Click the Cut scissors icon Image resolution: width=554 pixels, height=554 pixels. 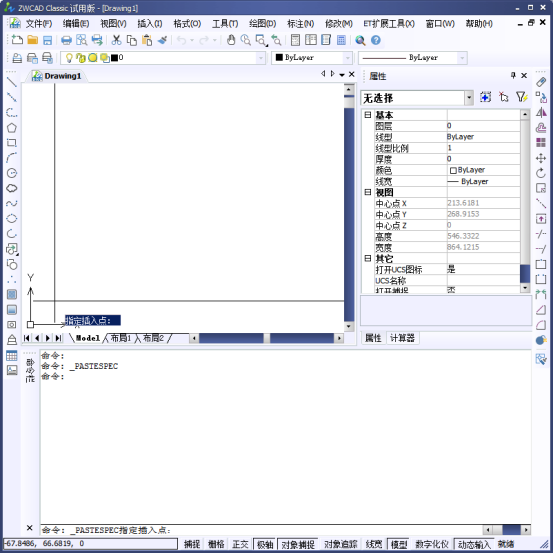tap(116, 40)
